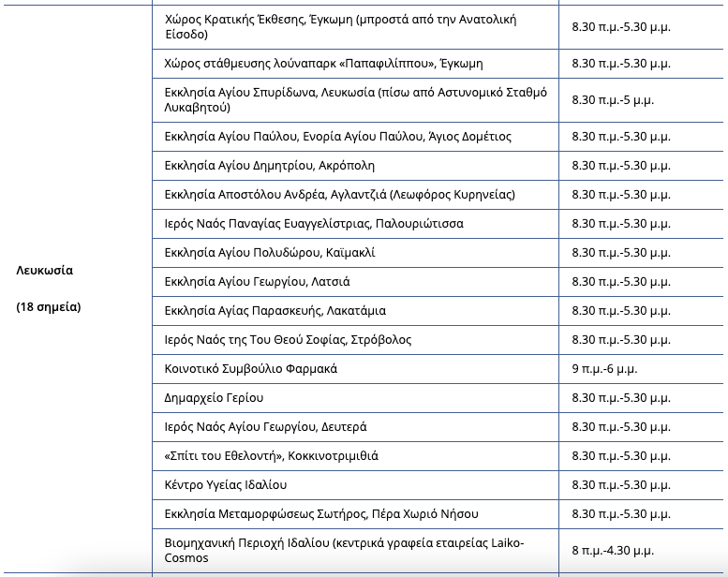Select 'Βιομηχανική Περιοχή Ιδαλίου' Laiko-Cosmos cell
728x577 pixels.
click(x=355, y=551)
